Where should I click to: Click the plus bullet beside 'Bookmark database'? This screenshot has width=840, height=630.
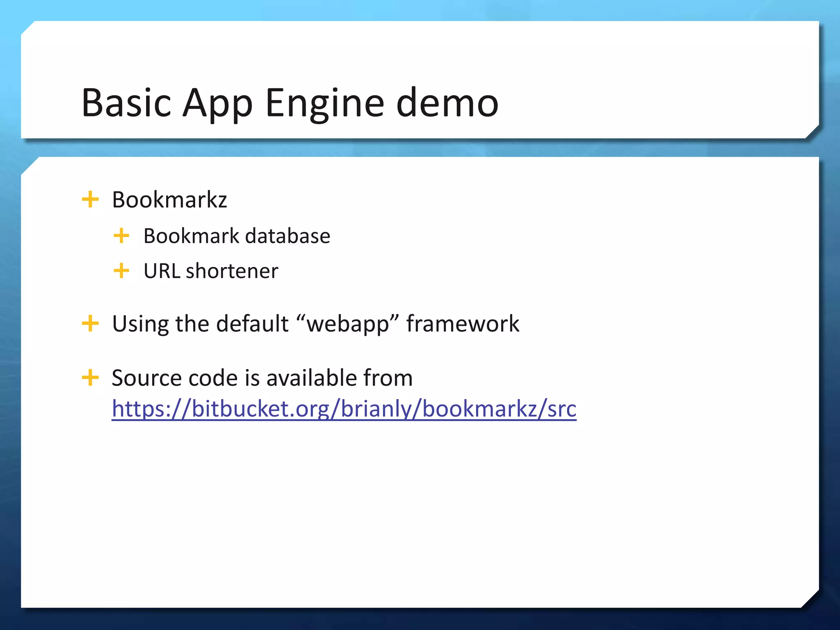121,236
